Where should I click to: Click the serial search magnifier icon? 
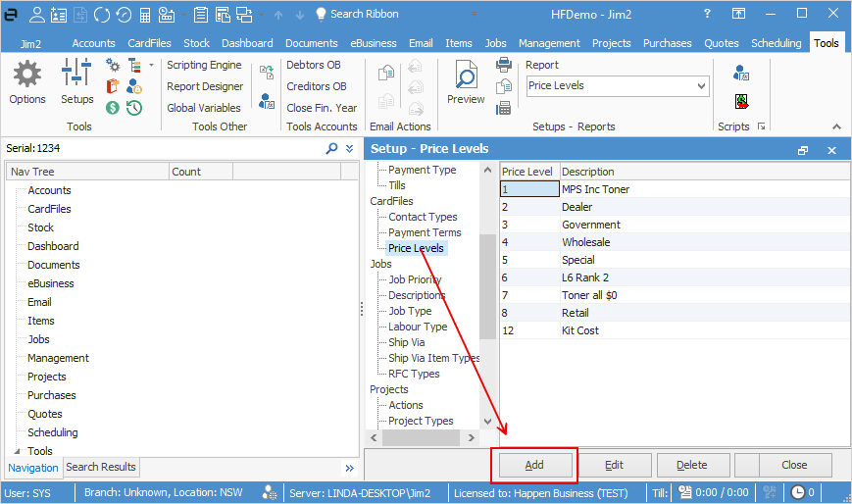click(x=331, y=148)
